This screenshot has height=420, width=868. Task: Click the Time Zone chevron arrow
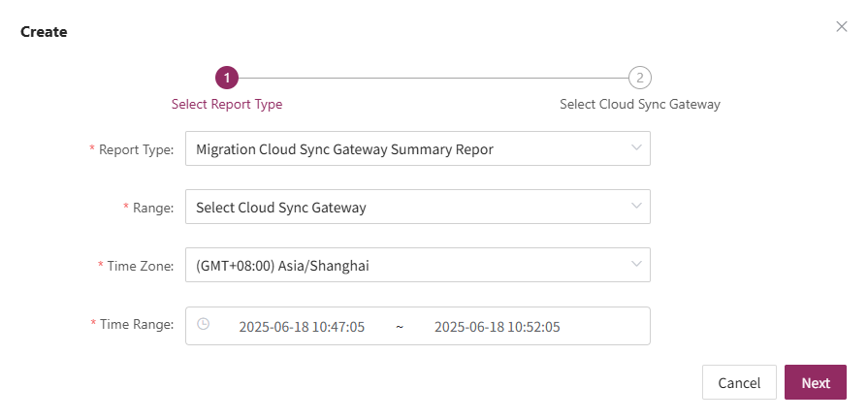click(x=636, y=264)
